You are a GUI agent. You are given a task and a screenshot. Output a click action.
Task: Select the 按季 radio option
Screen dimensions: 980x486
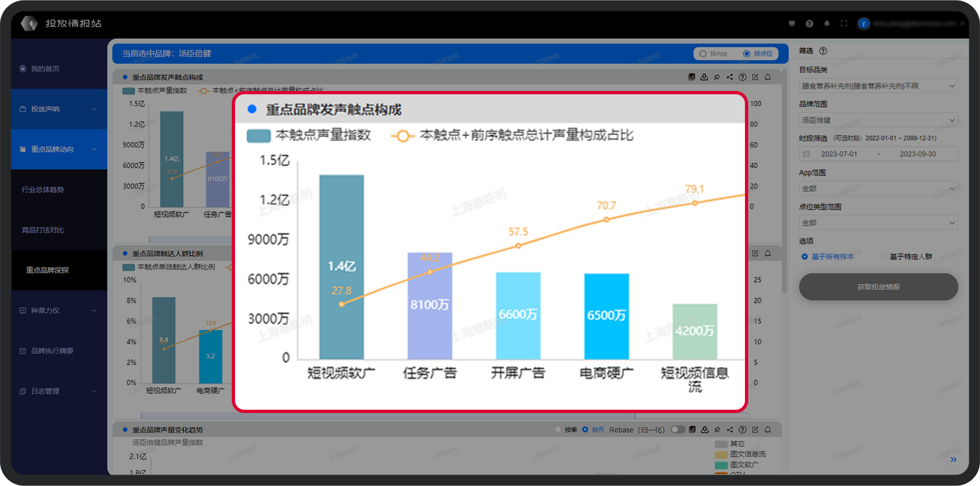(x=566, y=429)
